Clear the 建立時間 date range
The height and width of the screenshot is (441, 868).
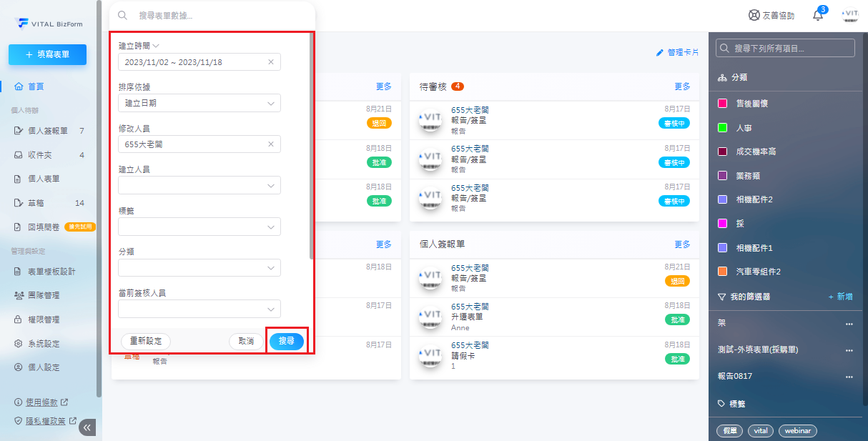pyautogui.click(x=271, y=62)
